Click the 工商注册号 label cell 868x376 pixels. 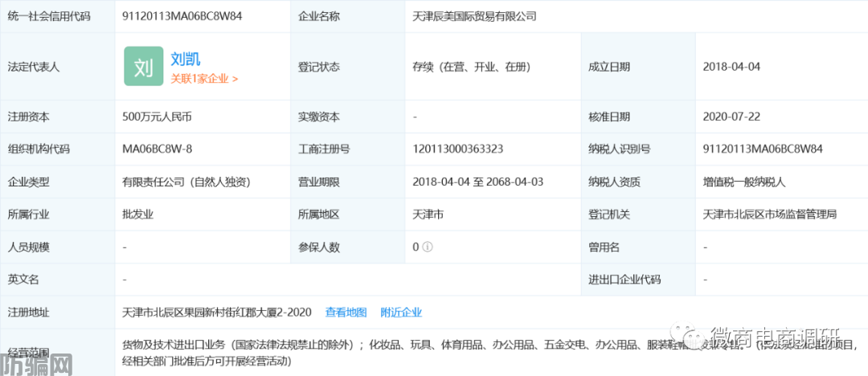pos(348,149)
